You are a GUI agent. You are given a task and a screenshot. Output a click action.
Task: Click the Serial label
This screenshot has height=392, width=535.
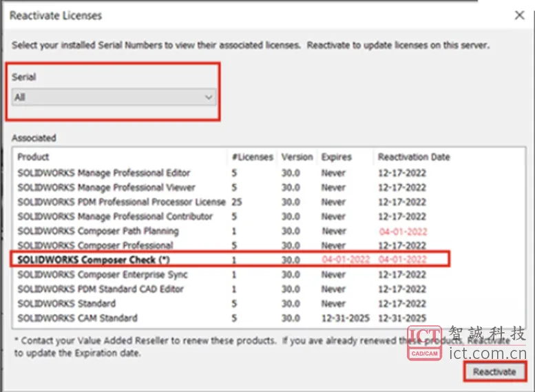[23, 77]
